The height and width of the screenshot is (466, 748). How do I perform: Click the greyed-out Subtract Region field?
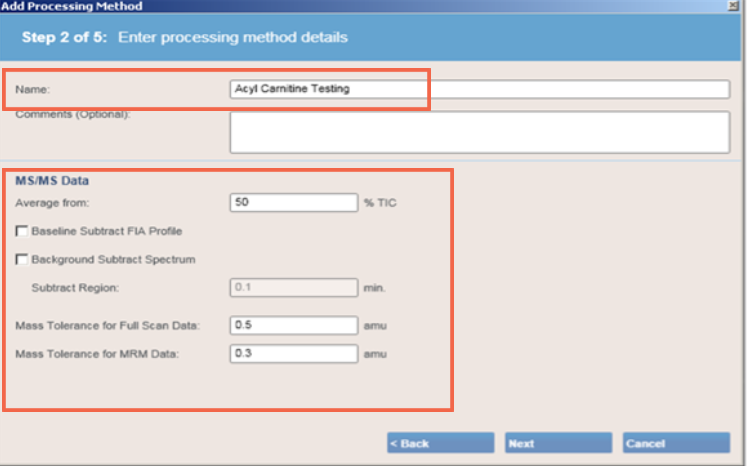coord(293,288)
